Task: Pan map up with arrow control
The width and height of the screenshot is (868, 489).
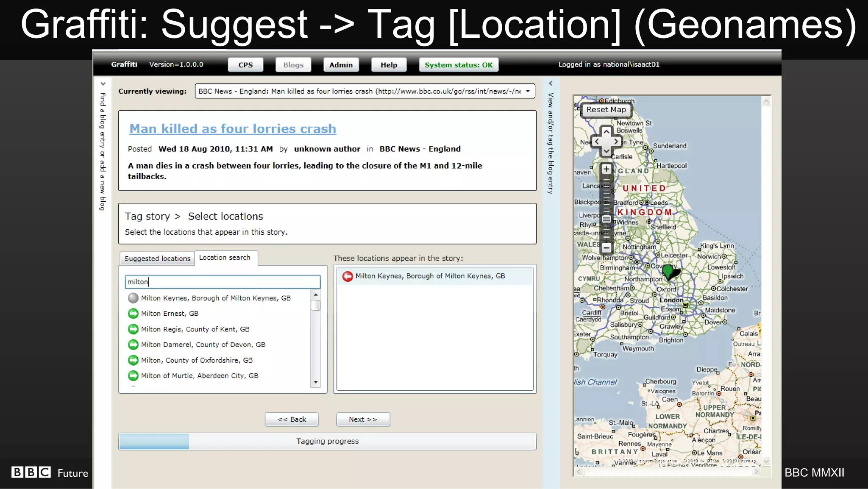Action: [606, 132]
